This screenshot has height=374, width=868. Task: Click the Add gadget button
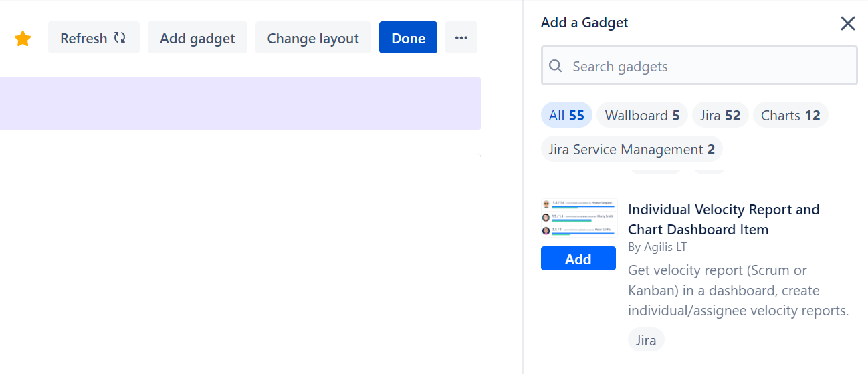(x=197, y=38)
